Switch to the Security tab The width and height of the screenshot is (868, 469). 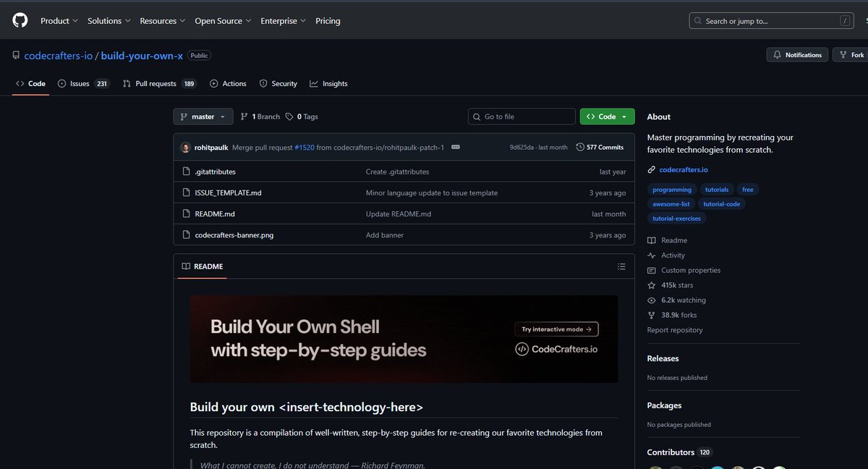tap(278, 84)
